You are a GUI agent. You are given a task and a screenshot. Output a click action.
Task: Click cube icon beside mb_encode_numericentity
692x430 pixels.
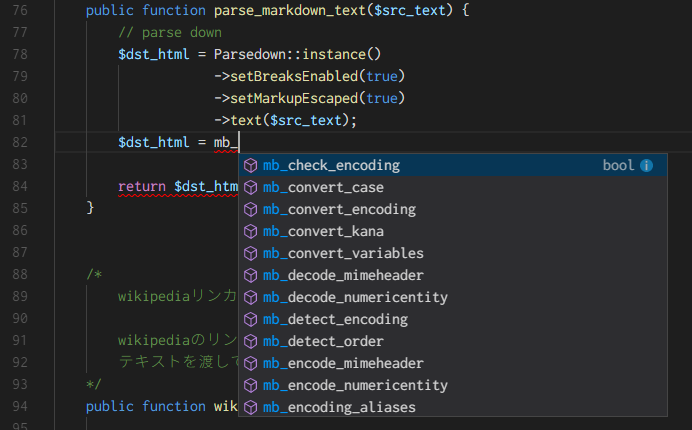251,386
